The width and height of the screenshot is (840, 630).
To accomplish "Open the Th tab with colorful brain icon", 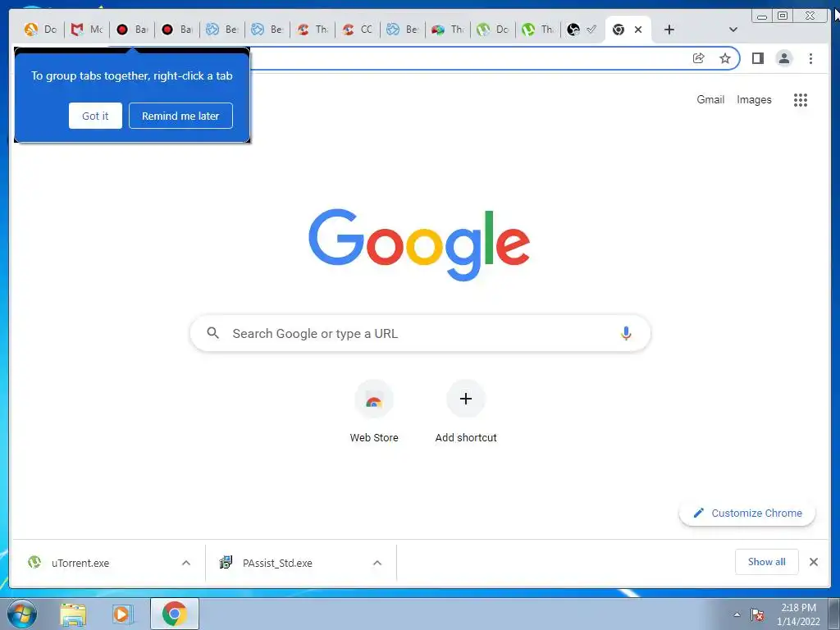I will tap(448, 30).
